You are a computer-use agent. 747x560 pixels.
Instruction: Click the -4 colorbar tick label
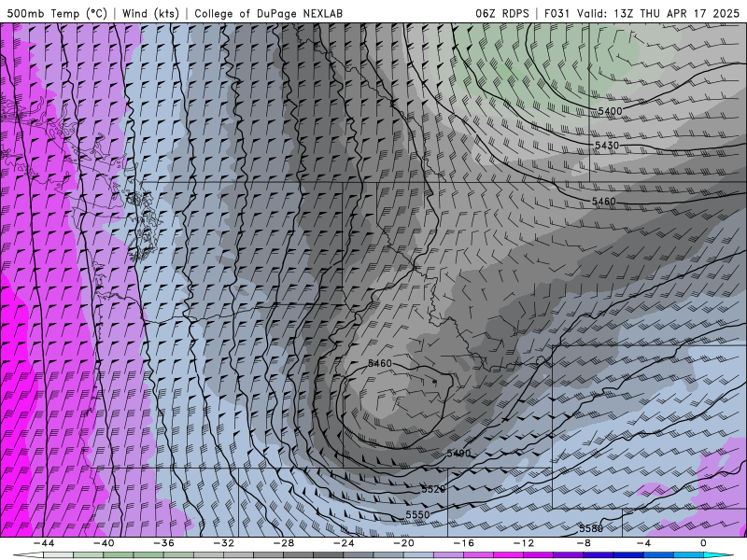(x=643, y=543)
